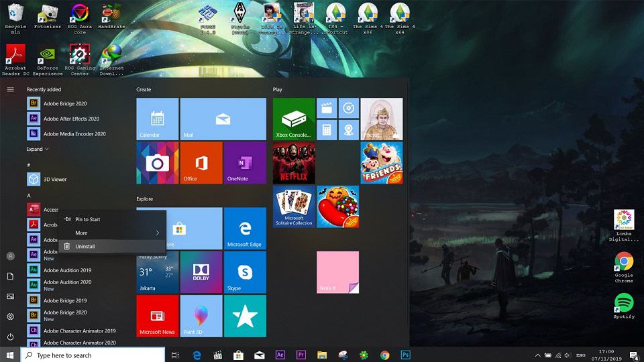
Task: Open Google Chrome from the taskbar
Action: coord(385,355)
